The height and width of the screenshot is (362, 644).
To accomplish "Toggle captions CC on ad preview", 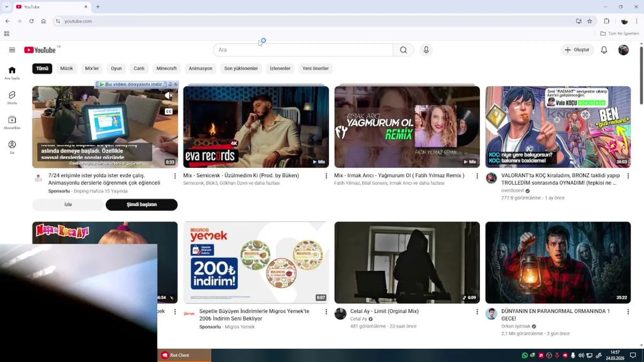I will click(169, 112).
